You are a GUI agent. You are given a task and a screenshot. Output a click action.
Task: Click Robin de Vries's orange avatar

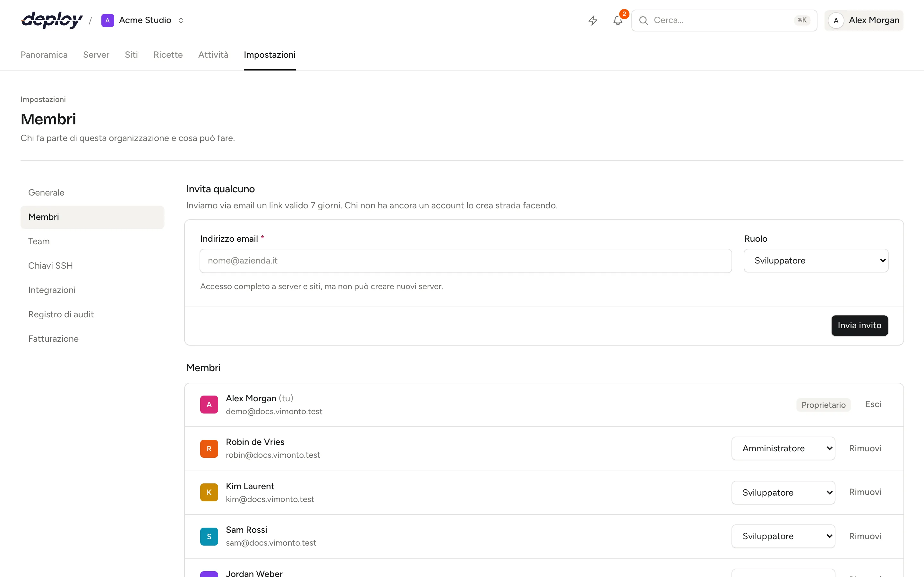click(x=209, y=448)
